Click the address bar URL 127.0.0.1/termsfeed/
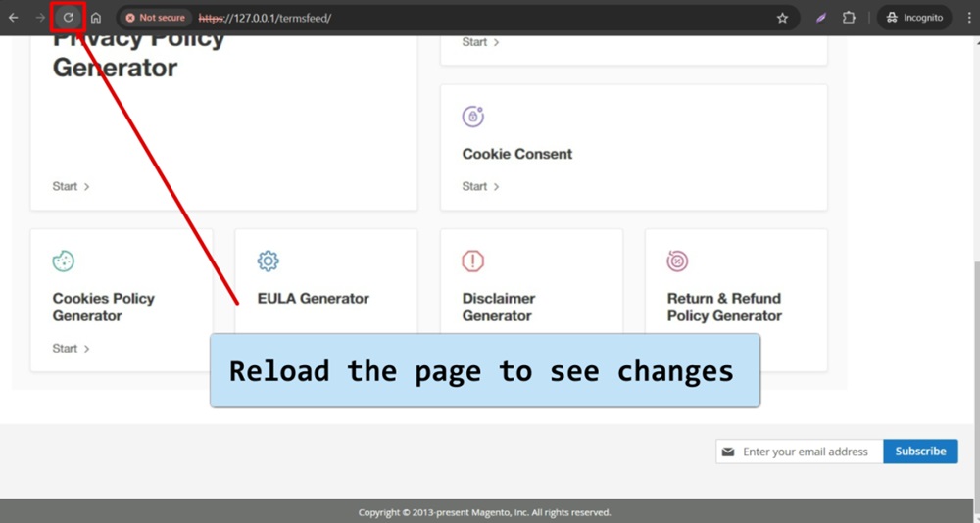The height and width of the screenshot is (523, 980). 265,19
